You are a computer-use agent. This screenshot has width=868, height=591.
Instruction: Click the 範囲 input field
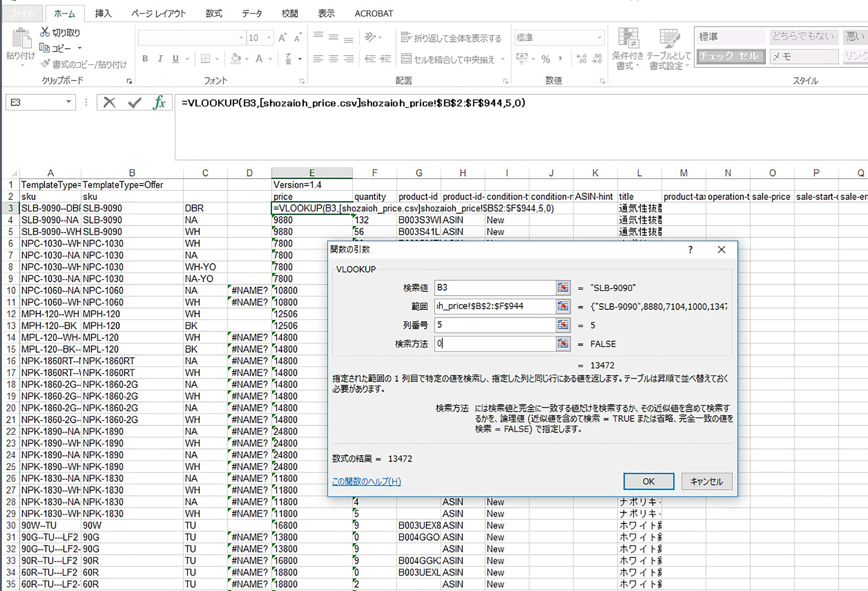(x=495, y=306)
